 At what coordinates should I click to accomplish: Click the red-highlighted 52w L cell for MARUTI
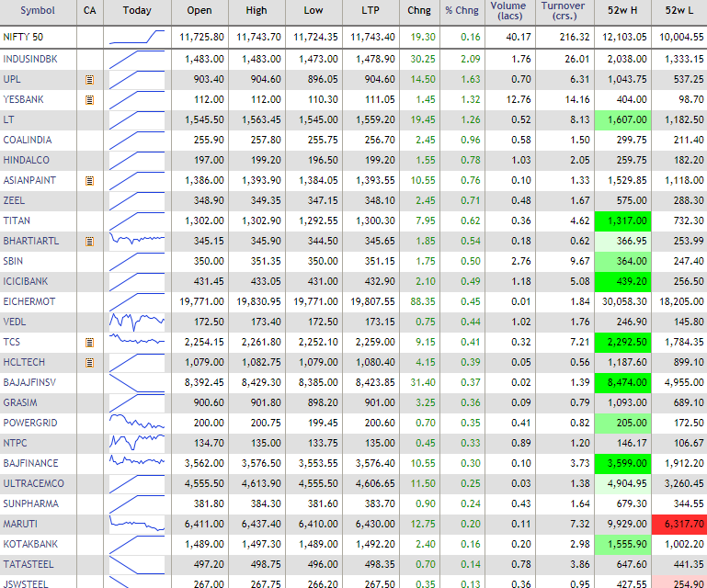[x=679, y=524]
